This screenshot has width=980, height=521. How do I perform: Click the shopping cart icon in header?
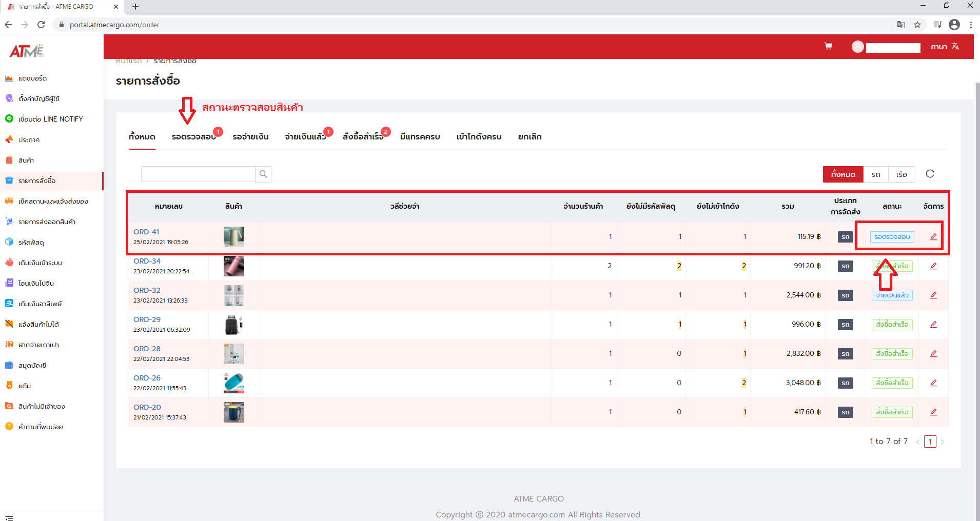pyautogui.click(x=828, y=46)
